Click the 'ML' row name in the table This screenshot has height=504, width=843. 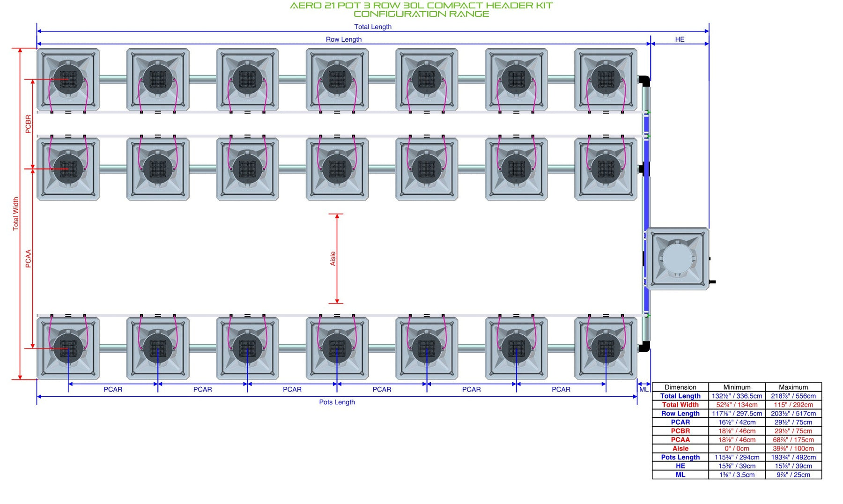(x=680, y=474)
